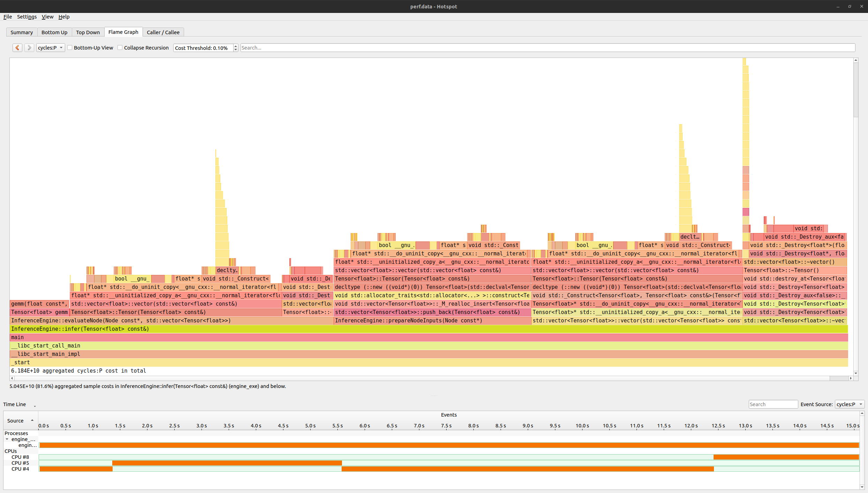Open the Event Source cycles:P dropdown
Viewport: 868px width, 493px height.
tap(850, 404)
